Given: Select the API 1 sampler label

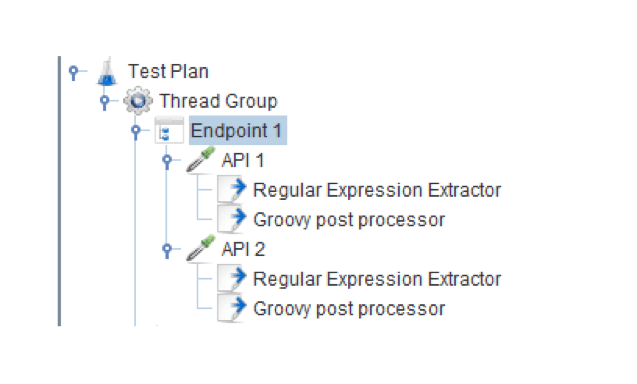Looking at the screenshot, I should [x=243, y=160].
